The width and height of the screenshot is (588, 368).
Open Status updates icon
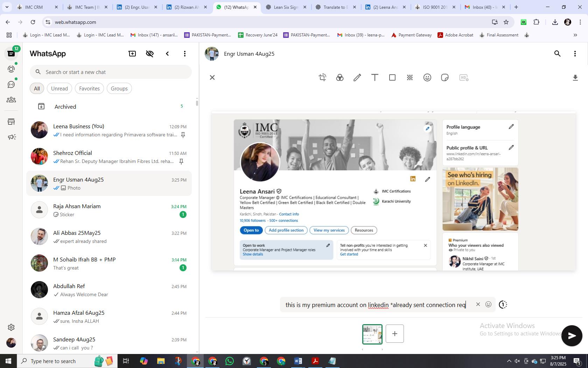pos(11,69)
